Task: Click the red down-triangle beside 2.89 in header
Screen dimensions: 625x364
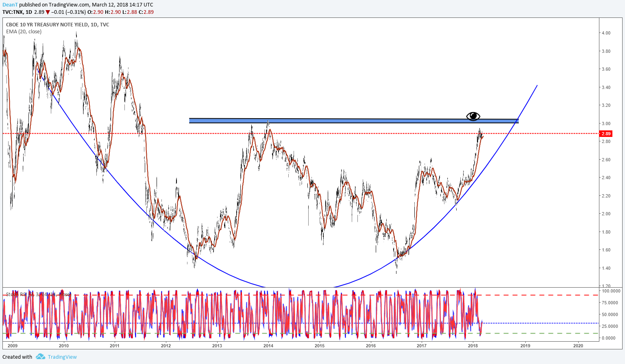Action: [x=48, y=12]
